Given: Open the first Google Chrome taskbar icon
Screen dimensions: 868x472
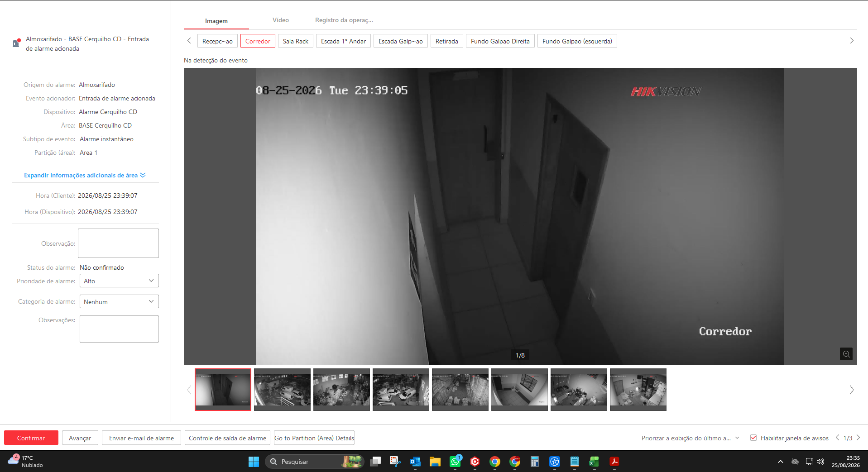Looking at the screenshot, I should click(495, 462).
